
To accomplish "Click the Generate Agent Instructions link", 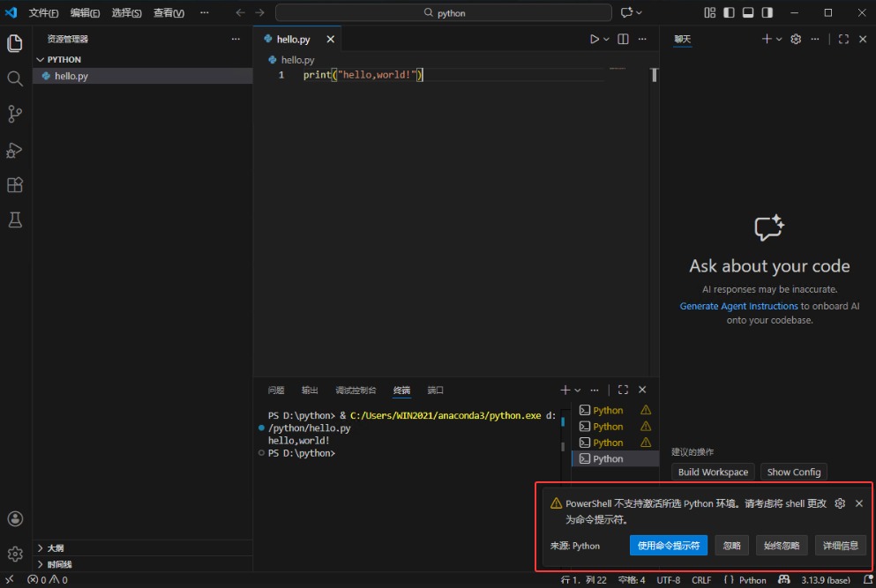I will (738, 306).
